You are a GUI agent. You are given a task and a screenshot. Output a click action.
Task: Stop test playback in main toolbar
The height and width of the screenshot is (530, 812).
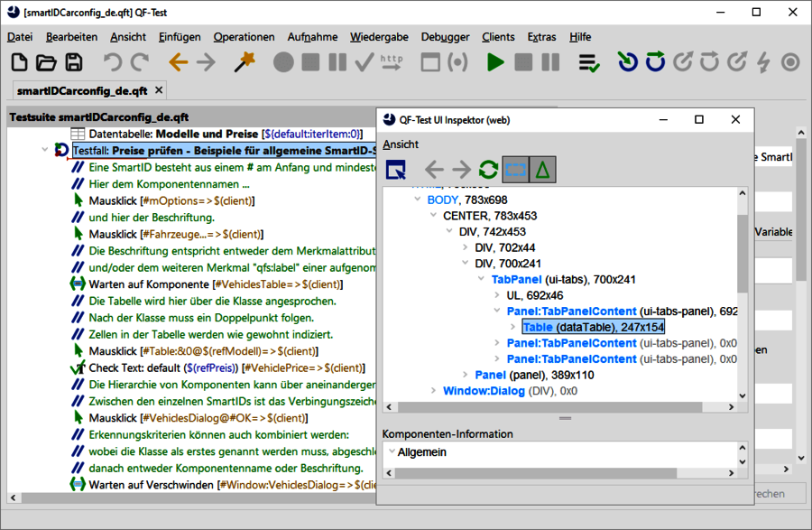click(523, 62)
